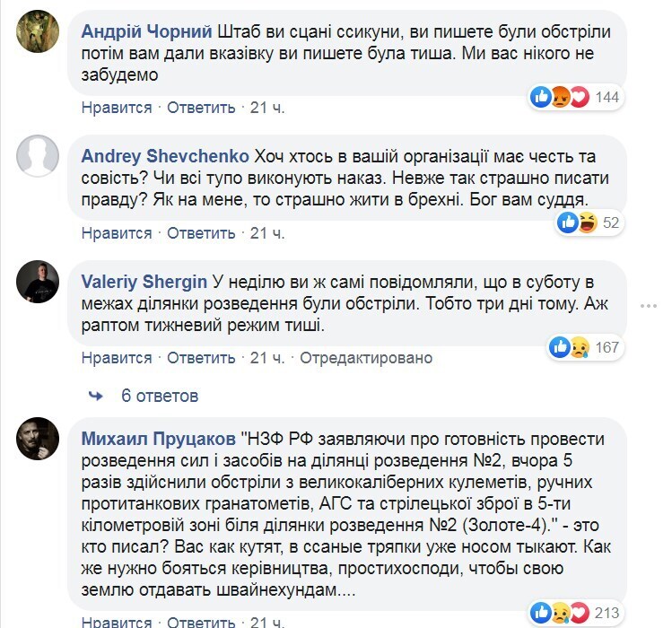Reply to Andrey Shevchenko's comment

[x=201, y=233]
